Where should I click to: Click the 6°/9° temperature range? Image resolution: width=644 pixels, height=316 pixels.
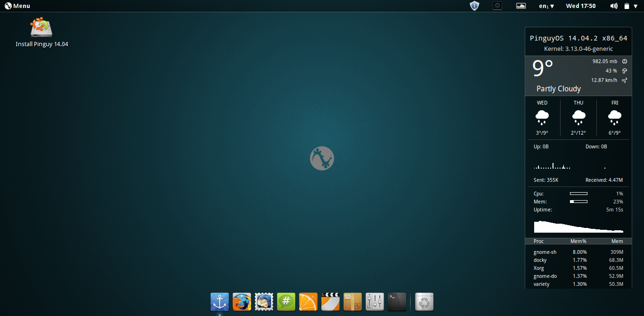point(614,133)
